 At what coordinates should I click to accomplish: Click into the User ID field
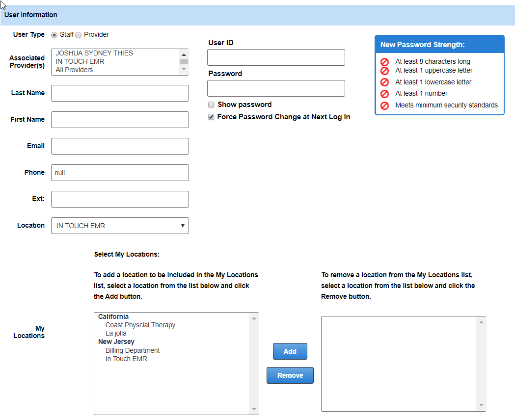pyautogui.click(x=276, y=57)
